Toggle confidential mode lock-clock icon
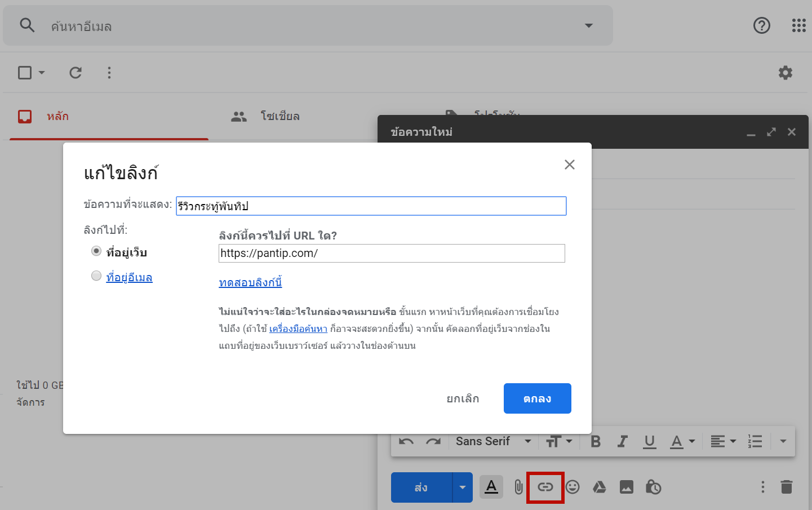 tap(653, 487)
